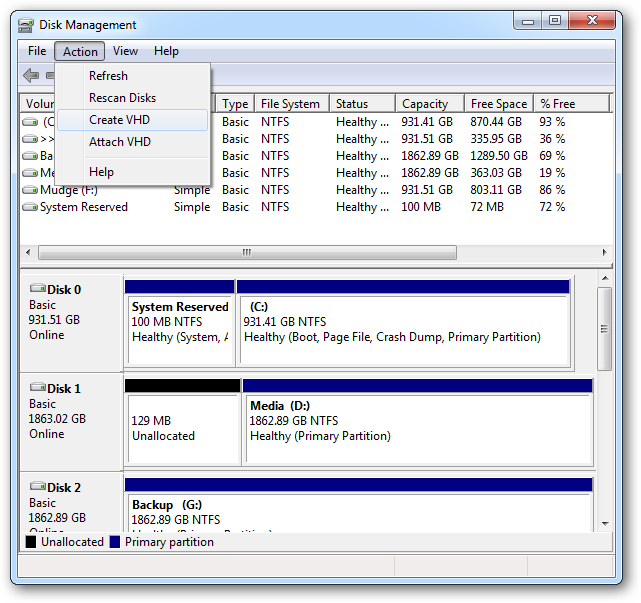
Task: Sort by Capacity column header
Action: click(430, 104)
